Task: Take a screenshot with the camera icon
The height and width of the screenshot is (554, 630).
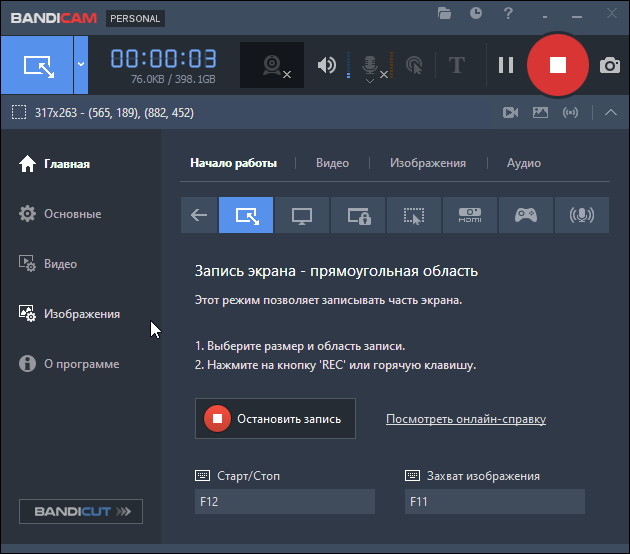Action: pos(609,65)
